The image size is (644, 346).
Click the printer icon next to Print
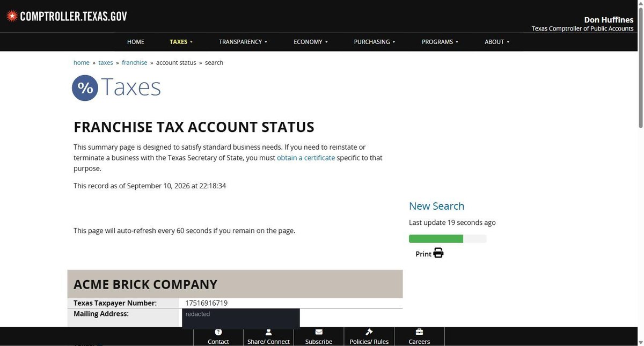438,253
